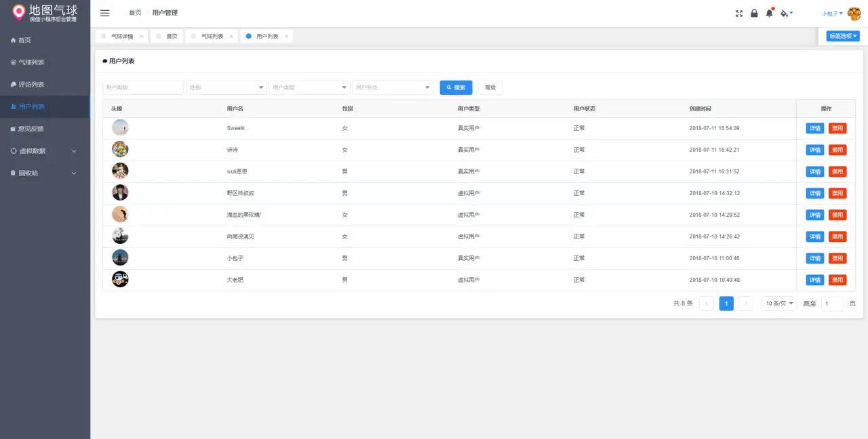Click the blue 搜索 button
Viewport: 868px width, 439px height.
[456, 87]
